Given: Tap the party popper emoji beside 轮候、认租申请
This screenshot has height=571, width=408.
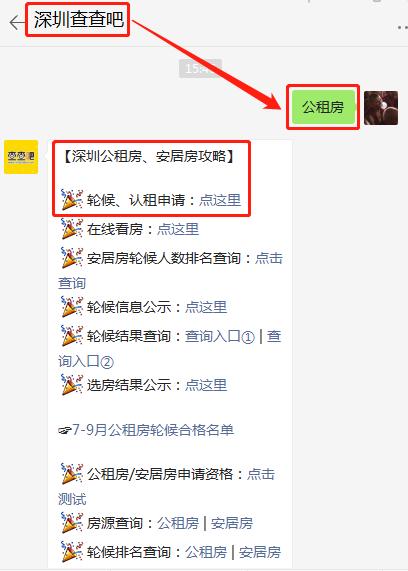Looking at the screenshot, I should click(x=71, y=200).
